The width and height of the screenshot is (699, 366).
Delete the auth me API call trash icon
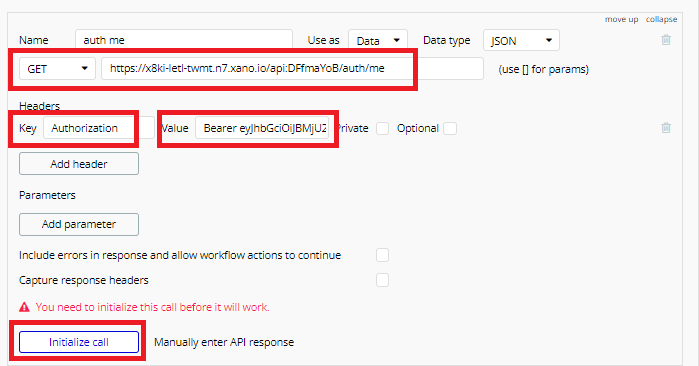click(x=666, y=40)
